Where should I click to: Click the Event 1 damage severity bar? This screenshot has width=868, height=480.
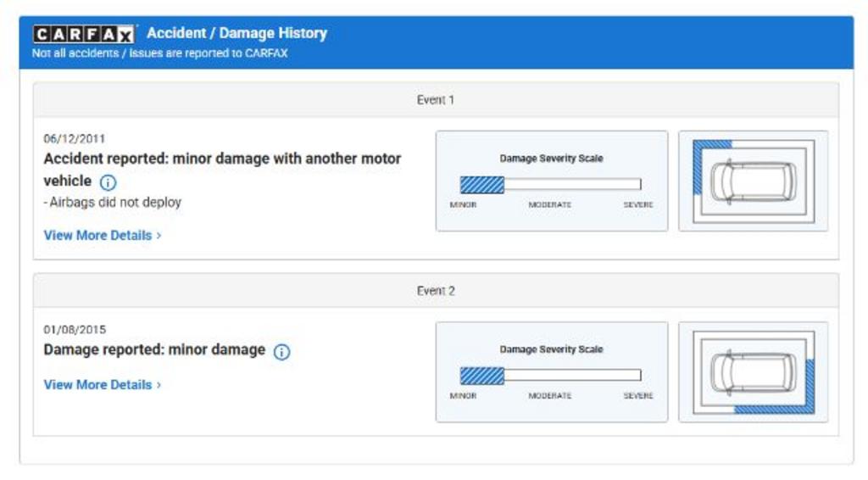click(x=550, y=185)
